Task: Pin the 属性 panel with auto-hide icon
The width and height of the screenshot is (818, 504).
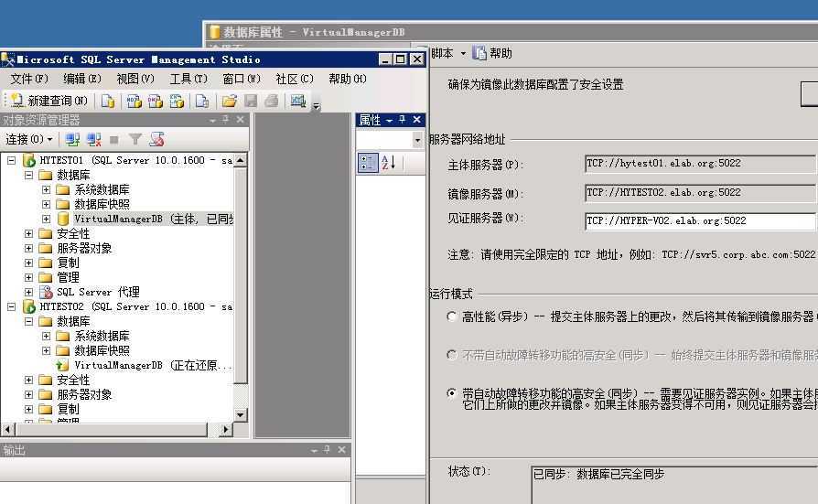Action: (403, 120)
